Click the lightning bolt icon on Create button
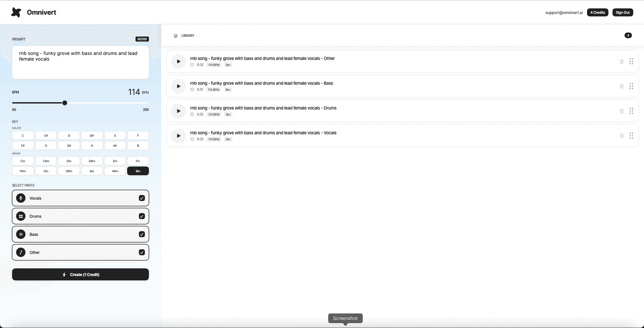 (x=64, y=274)
